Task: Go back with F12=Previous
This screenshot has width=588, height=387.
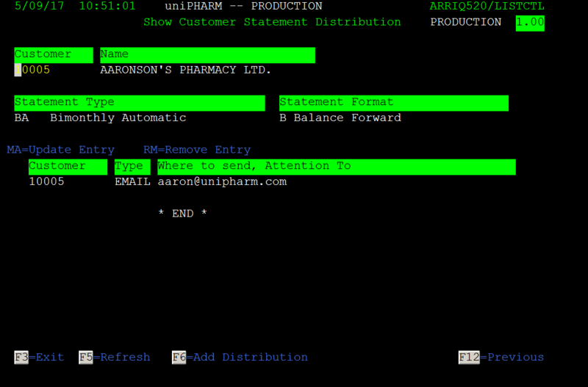Action: [x=501, y=357]
